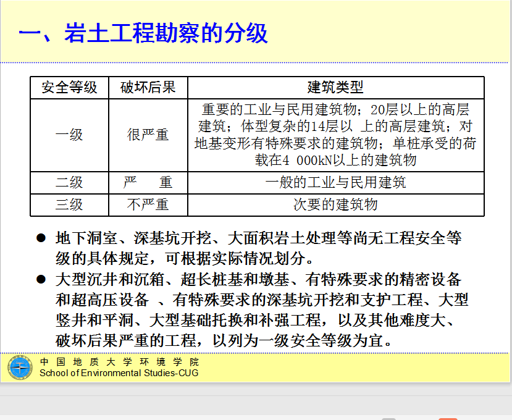Click the 很严重 consequence cell

point(148,135)
